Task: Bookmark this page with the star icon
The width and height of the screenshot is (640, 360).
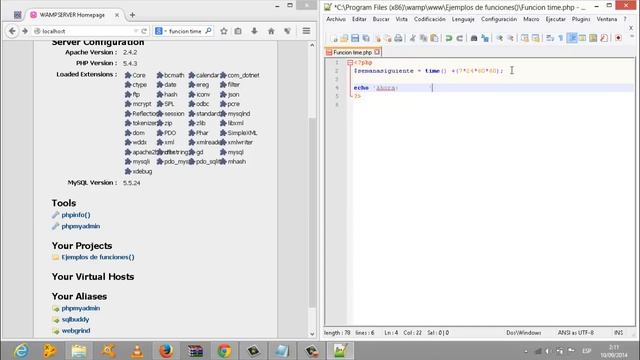Action: click(224, 31)
